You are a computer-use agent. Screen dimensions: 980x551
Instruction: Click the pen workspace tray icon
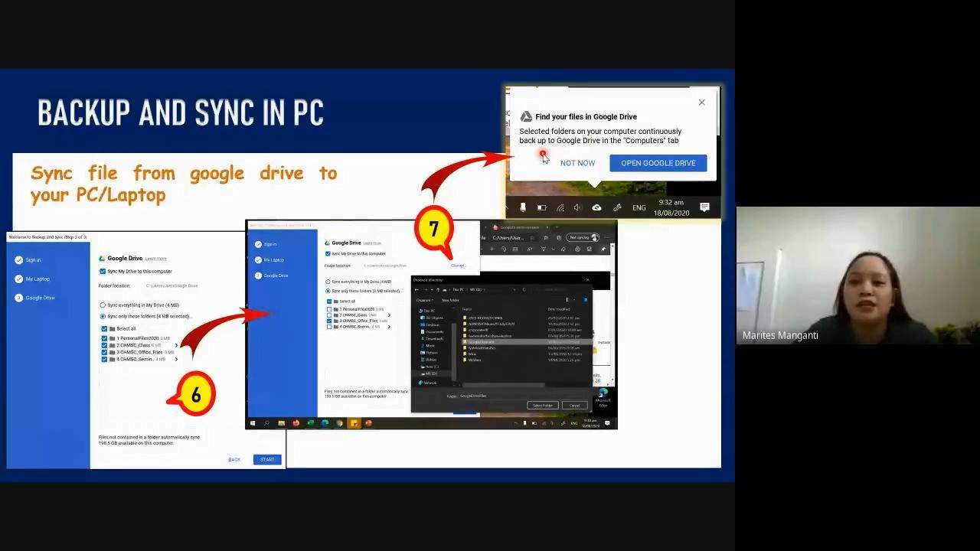[x=617, y=207]
